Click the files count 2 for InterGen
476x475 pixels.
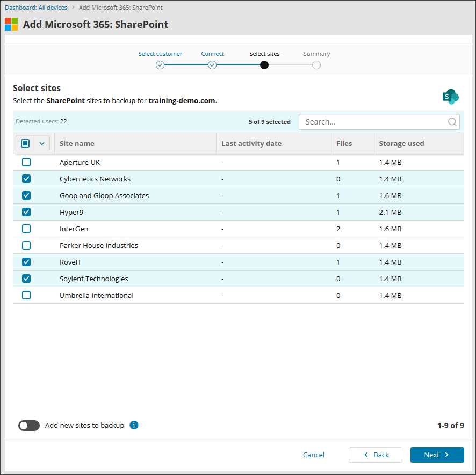point(338,229)
